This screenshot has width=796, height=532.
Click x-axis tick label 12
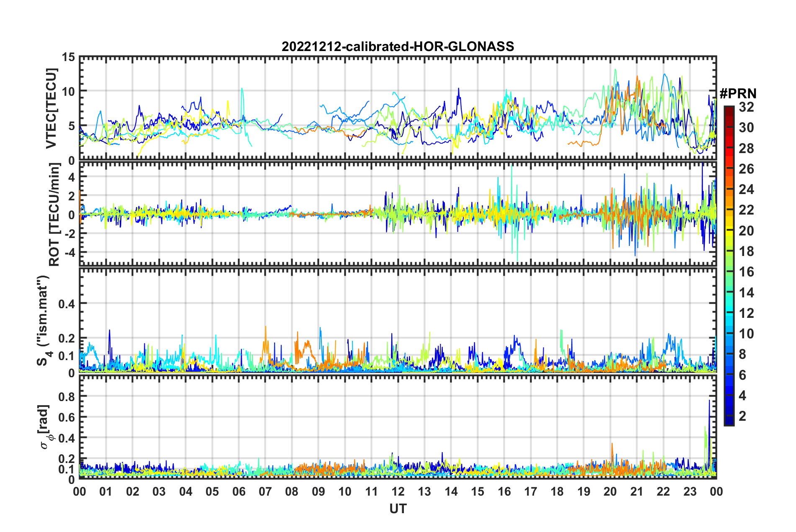398,491
